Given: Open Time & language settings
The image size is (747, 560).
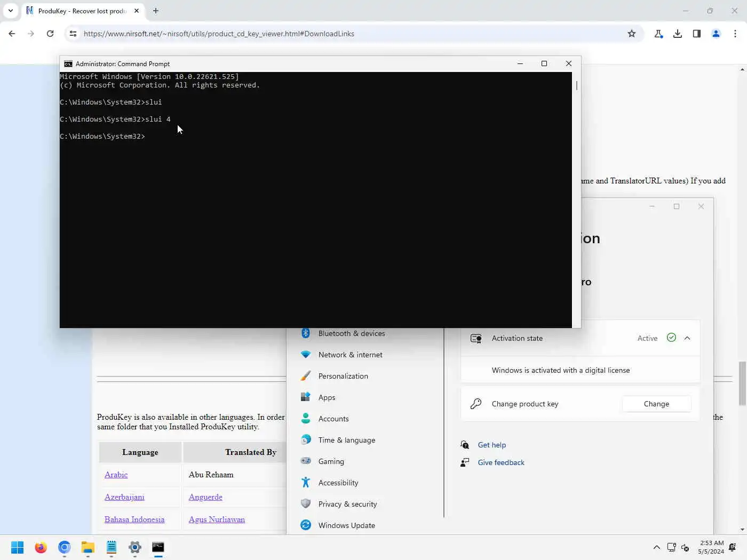Looking at the screenshot, I should click(x=347, y=440).
